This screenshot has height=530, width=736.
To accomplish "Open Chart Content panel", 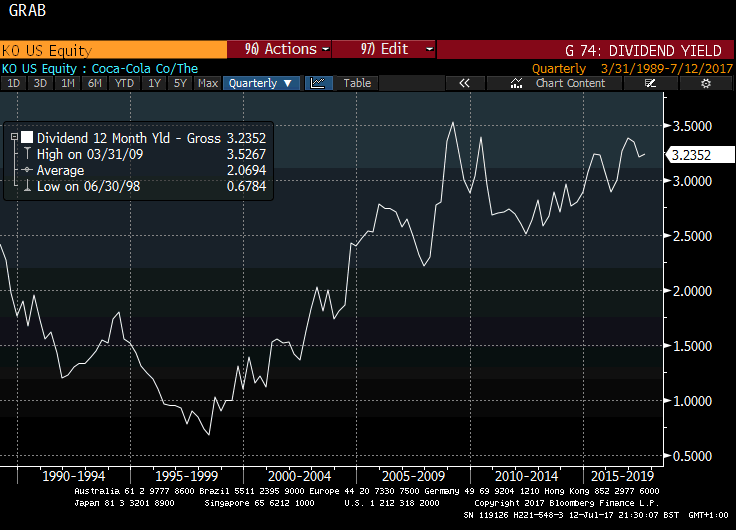I will pos(570,84).
